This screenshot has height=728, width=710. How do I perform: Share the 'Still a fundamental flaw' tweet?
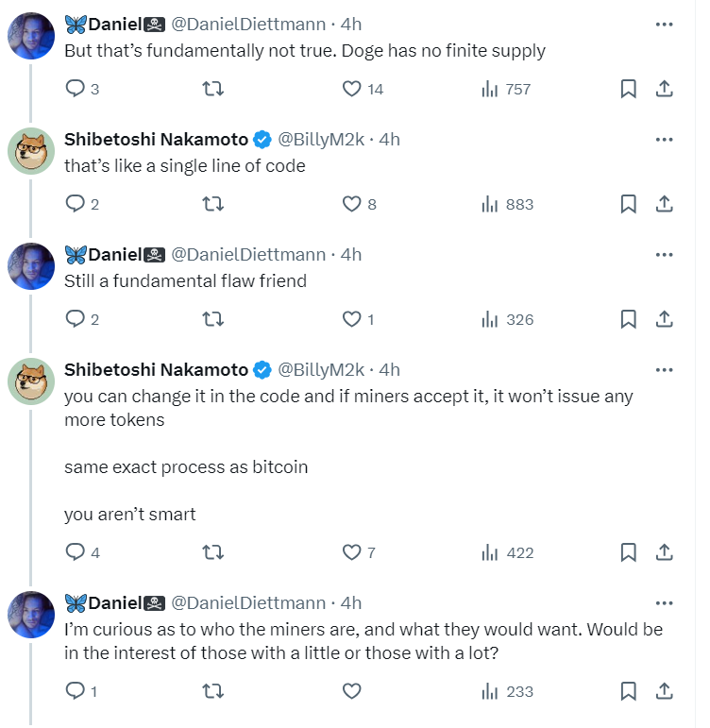[664, 319]
